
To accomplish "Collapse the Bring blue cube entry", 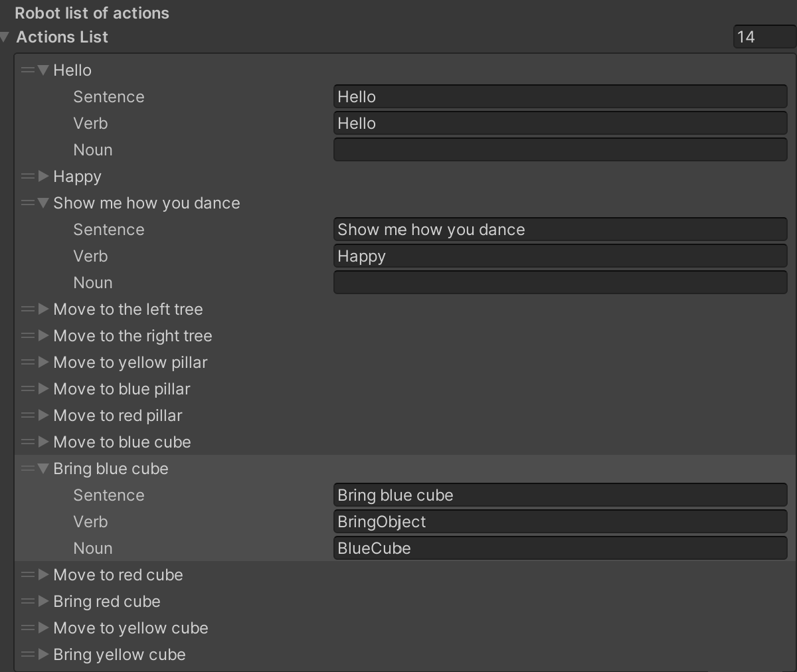I will click(44, 468).
